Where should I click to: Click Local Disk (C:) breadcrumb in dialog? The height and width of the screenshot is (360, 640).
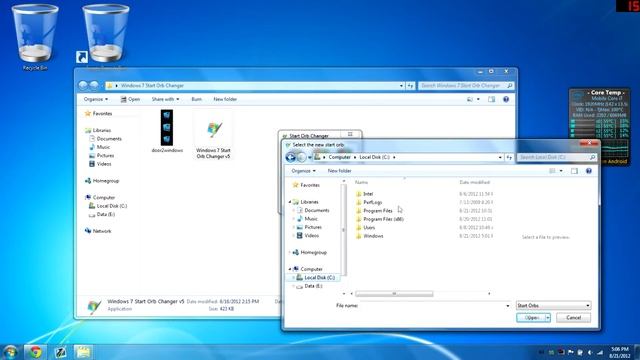coord(374,157)
